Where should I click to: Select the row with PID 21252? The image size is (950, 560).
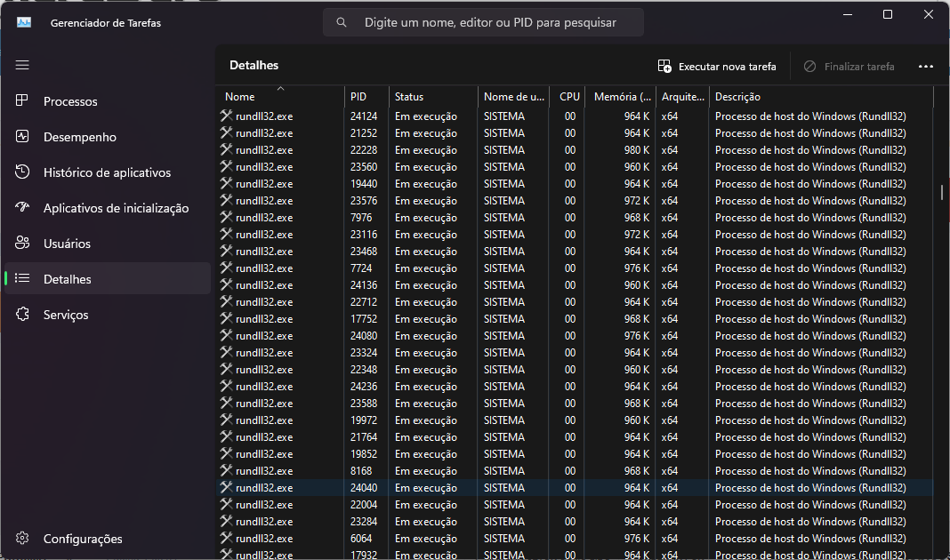click(575, 132)
